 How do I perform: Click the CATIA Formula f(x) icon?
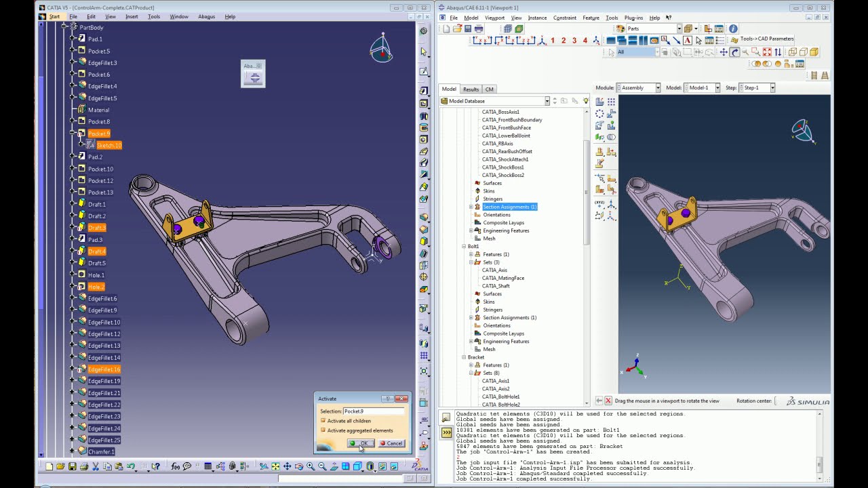pyautogui.click(x=176, y=466)
